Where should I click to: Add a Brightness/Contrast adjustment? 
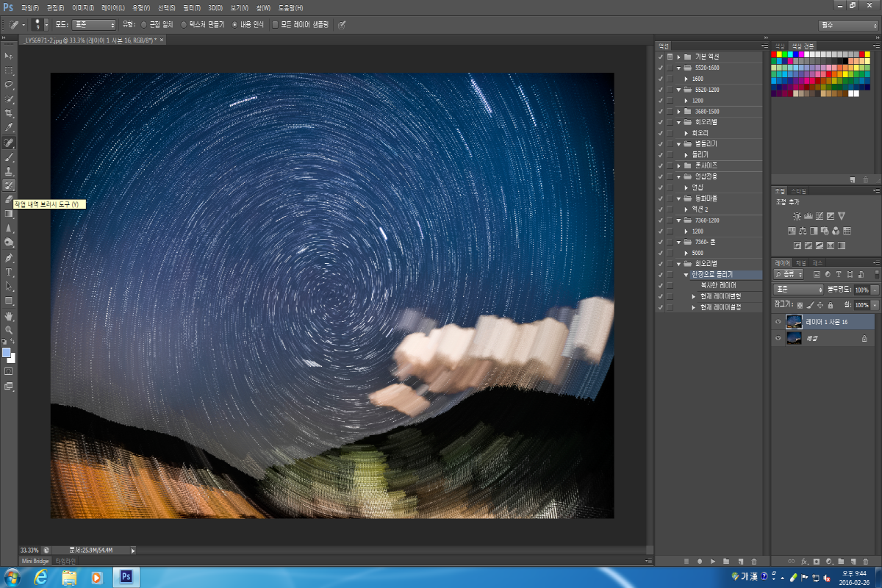coord(797,216)
